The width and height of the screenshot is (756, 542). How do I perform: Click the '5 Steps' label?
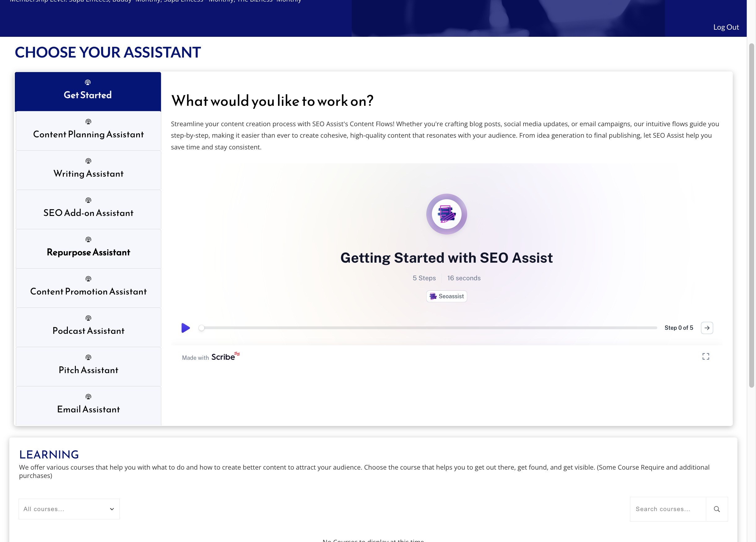(424, 278)
